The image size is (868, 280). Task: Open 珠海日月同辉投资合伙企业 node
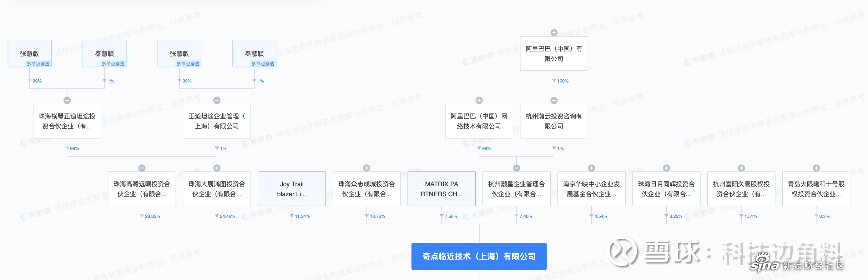(666, 189)
